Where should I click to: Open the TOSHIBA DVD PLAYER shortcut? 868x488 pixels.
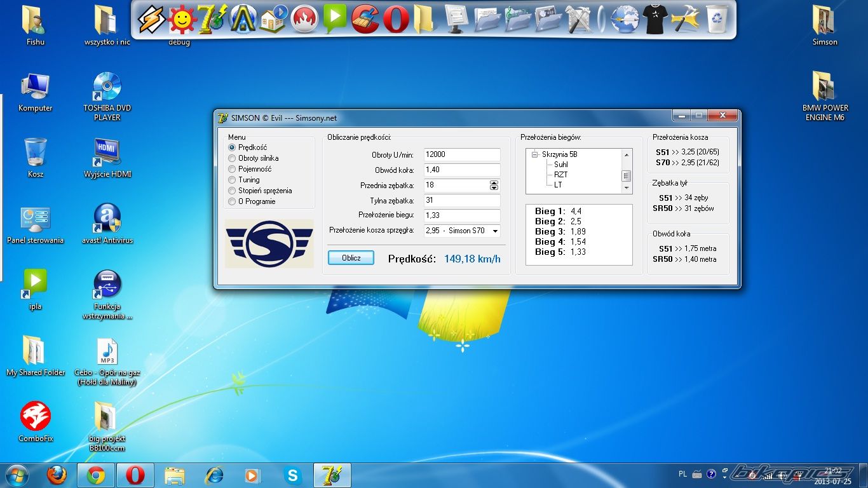click(x=107, y=97)
